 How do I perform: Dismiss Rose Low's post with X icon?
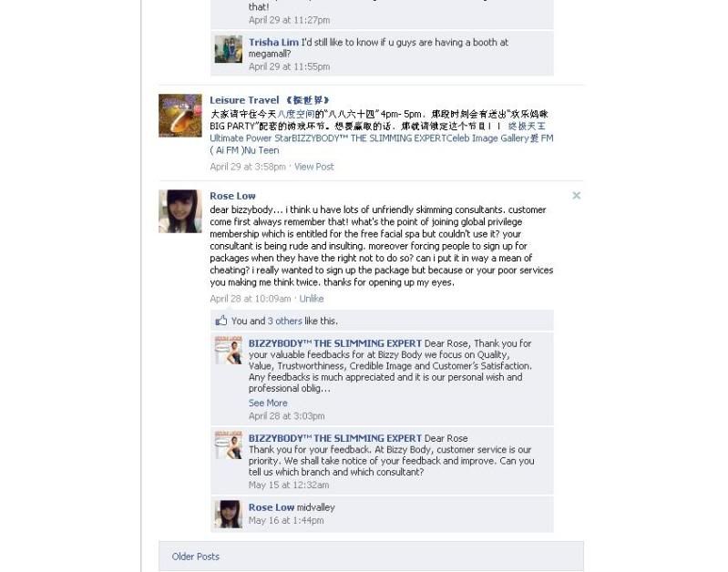pyautogui.click(x=576, y=196)
